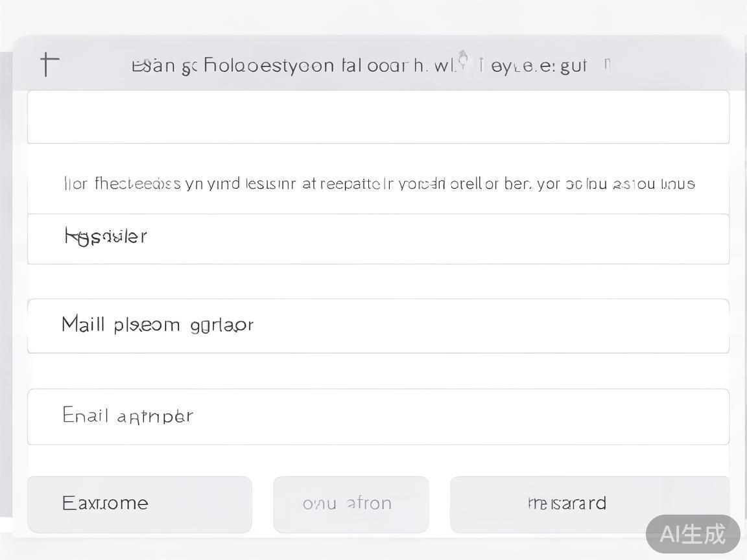Focus the "Enail antnper" field
747x560 pixels.
378,416
